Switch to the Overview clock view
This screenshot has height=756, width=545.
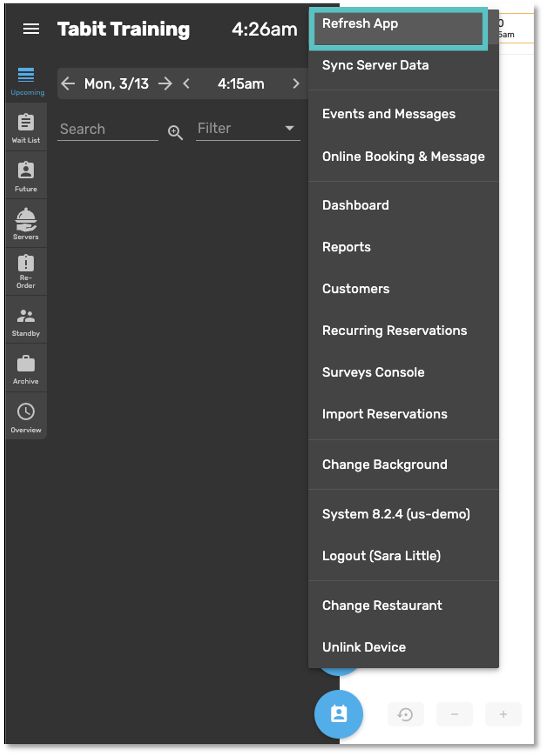point(26,417)
